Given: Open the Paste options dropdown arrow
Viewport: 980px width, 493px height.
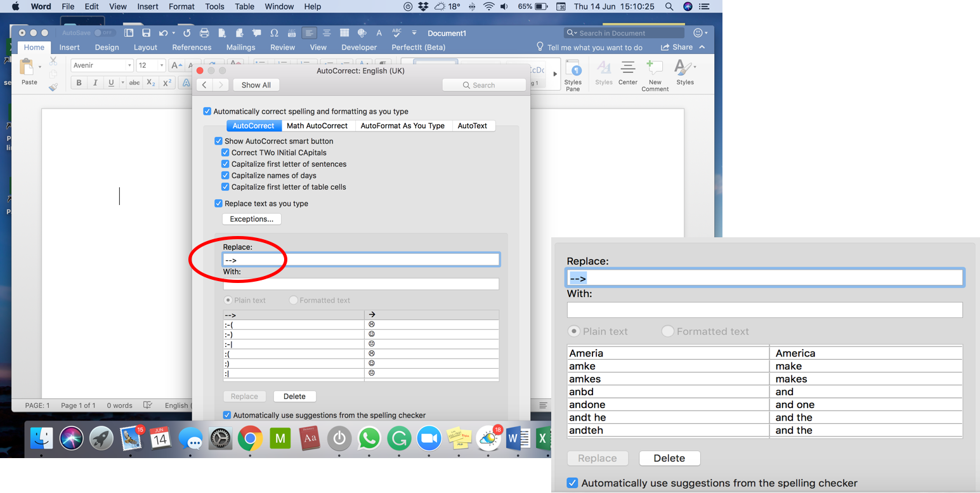Looking at the screenshot, I should point(40,67).
